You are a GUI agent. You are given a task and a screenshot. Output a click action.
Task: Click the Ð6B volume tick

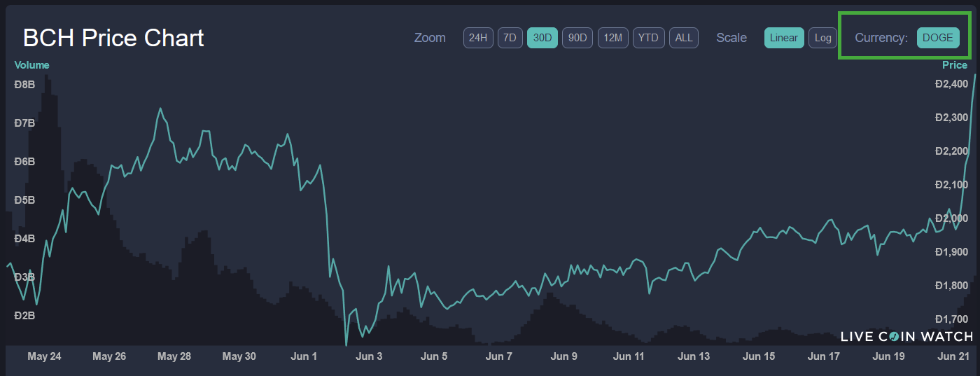click(24, 161)
